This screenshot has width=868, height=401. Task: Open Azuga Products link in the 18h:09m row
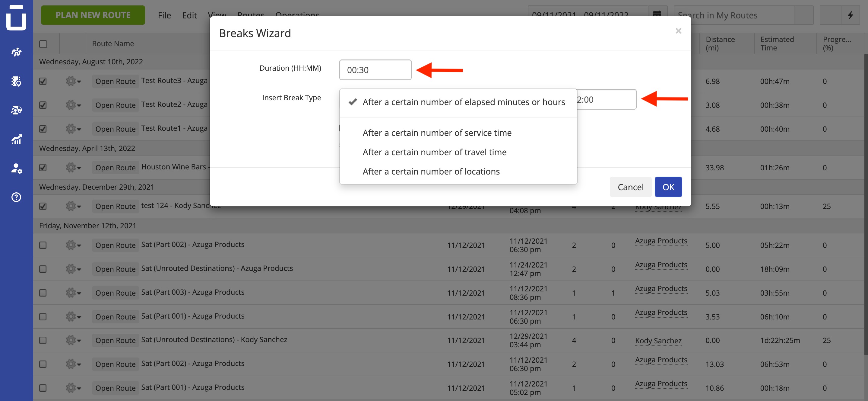pyautogui.click(x=661, y=265)
